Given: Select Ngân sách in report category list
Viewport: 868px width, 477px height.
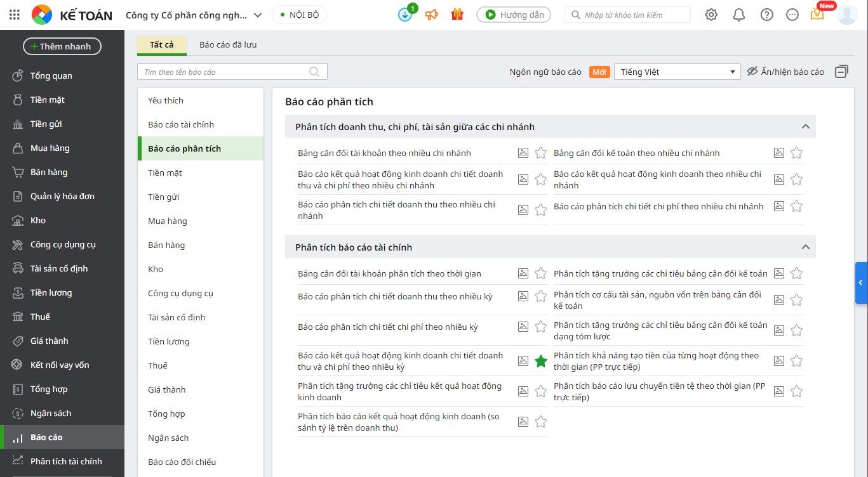Looking at the screenshot, I should [201, 438].
